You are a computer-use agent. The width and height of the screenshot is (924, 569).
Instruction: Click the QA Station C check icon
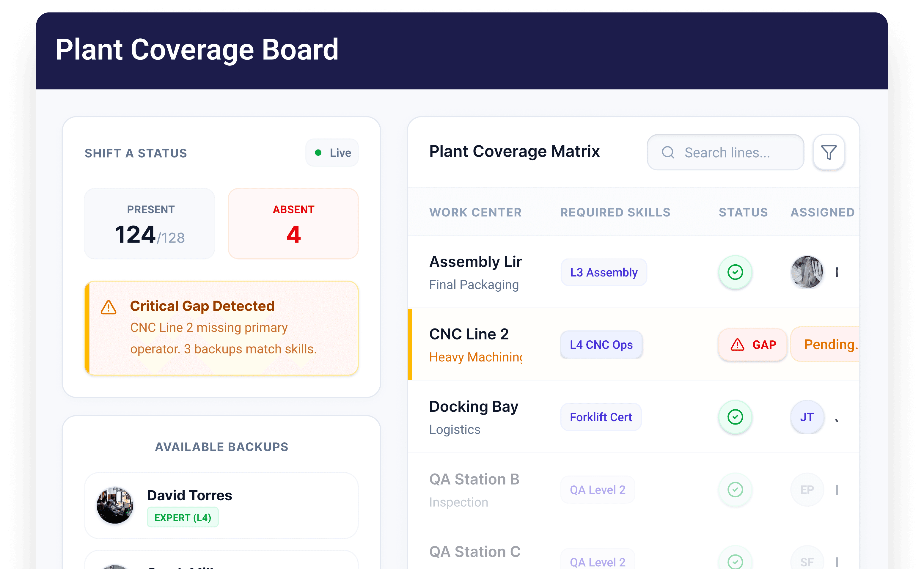coord(735,562)
